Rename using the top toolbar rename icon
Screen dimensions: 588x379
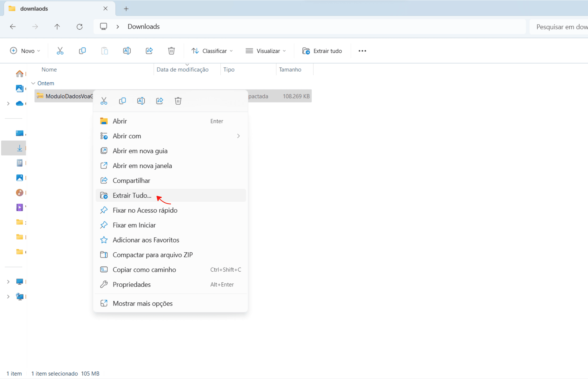point(127,51)
